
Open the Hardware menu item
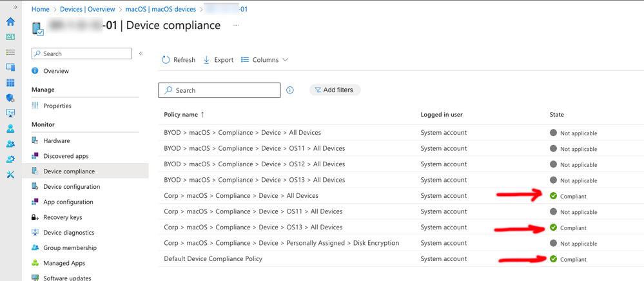[56, 140]
